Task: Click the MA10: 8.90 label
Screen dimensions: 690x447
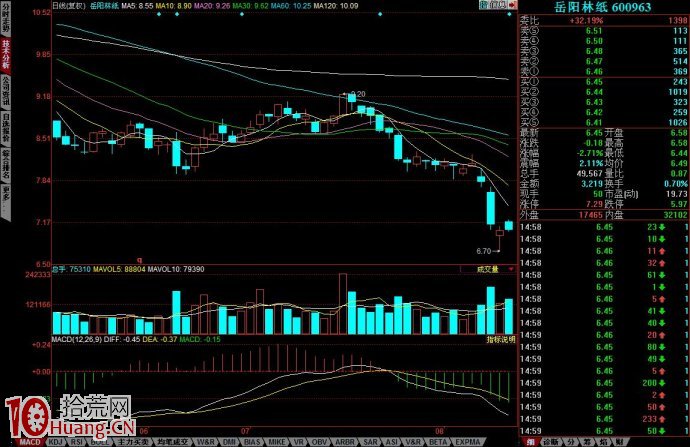Action: click(x=173, y=6)
